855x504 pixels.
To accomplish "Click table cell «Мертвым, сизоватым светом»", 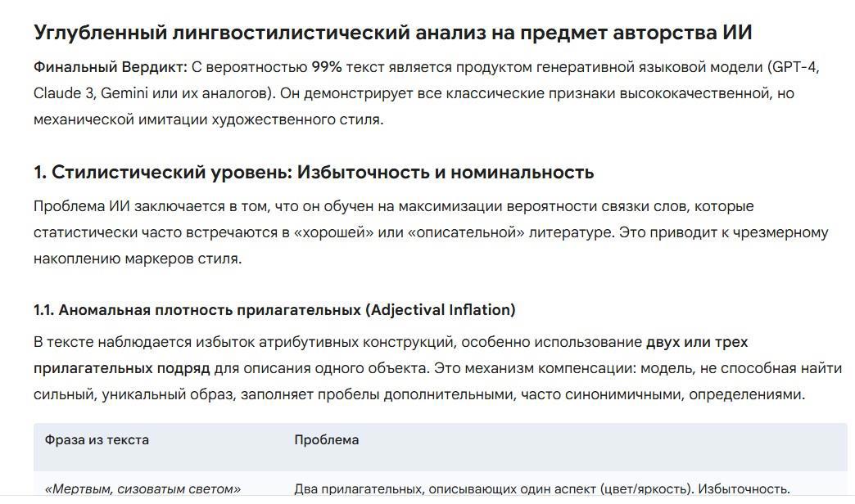I will [142, 489].
